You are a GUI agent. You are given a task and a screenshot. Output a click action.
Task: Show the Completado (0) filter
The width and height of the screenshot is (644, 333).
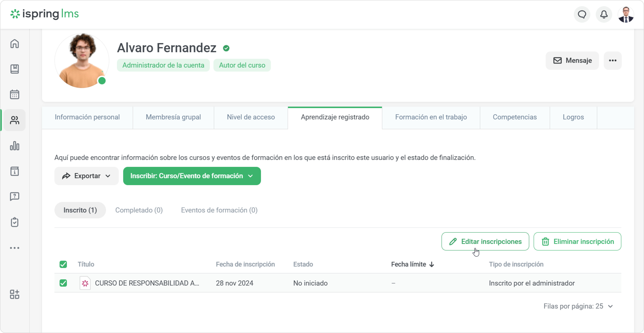point(139,210)
